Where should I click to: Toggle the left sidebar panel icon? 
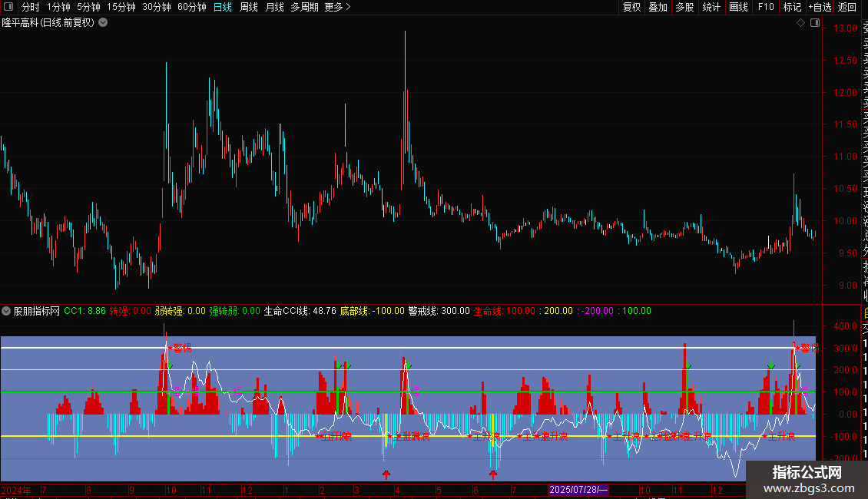(x=8, y=7)
